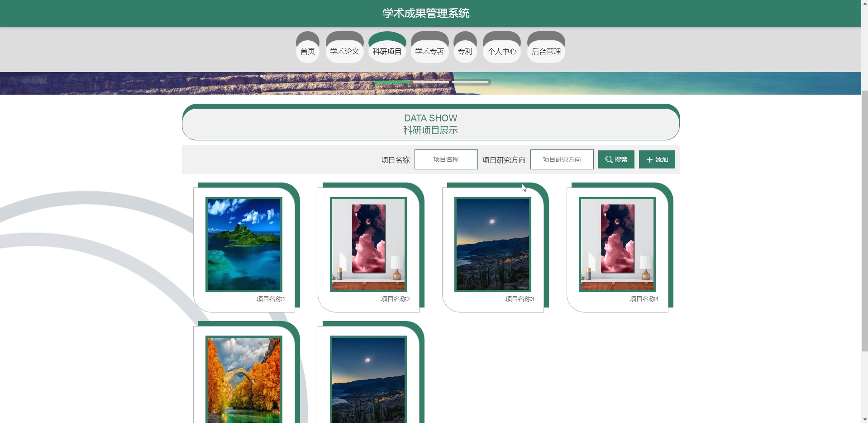Open the autumn bridge project image
Screen dimensions: 868x423
click(x=244, y=380)
